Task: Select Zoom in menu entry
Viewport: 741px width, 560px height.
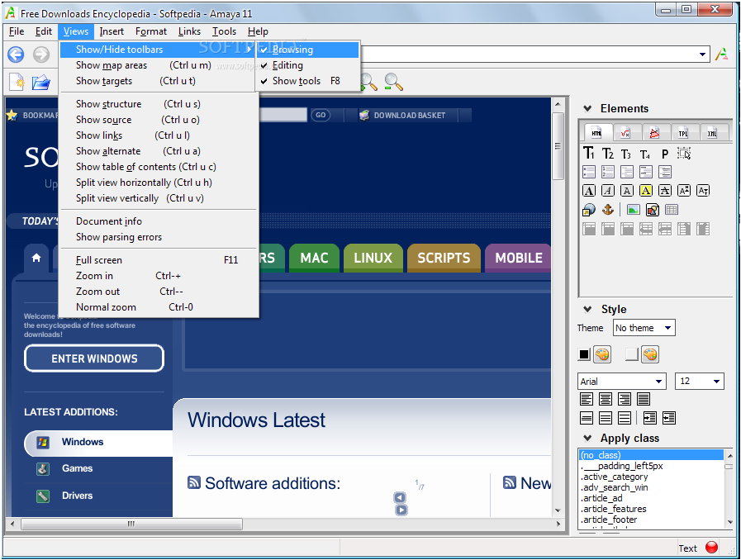Action: click(159, 276)
